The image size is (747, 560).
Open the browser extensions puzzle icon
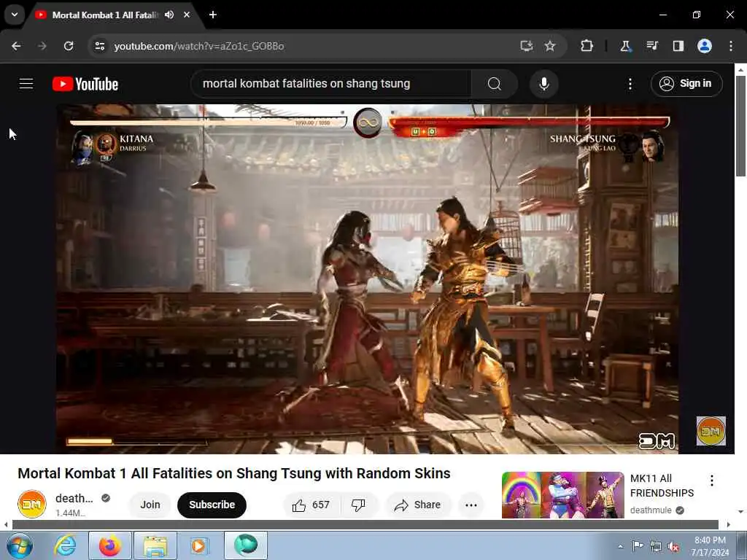(x=587, y=46)
